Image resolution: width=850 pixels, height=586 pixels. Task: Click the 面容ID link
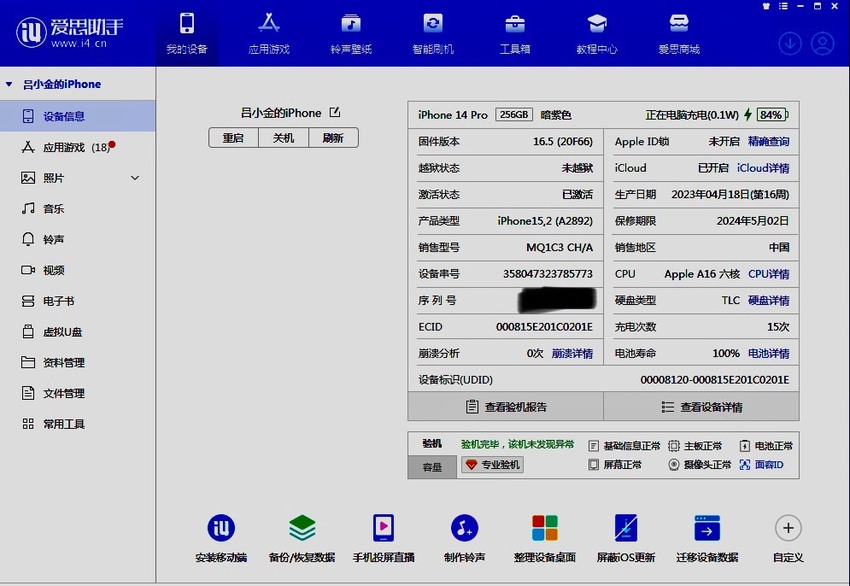pos(762,465)
